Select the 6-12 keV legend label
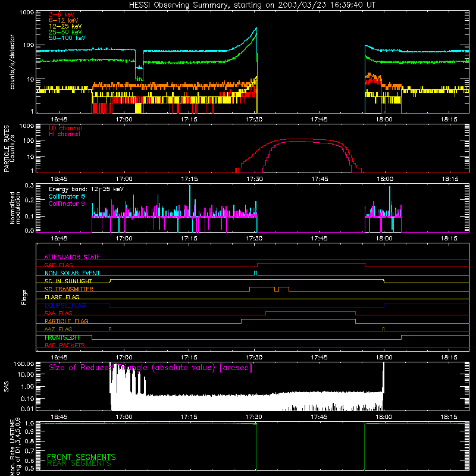Image resolution: width=476 pixels, height=476 pixels. tap(64, 20)
